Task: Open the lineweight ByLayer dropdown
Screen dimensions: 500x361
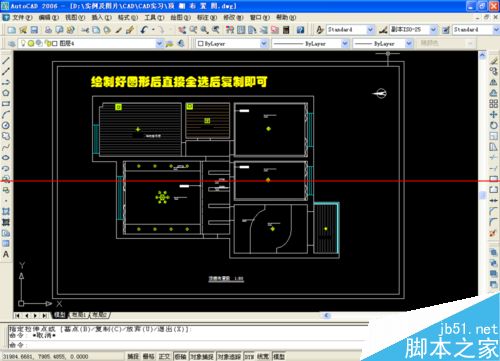Action: point(409,43)
